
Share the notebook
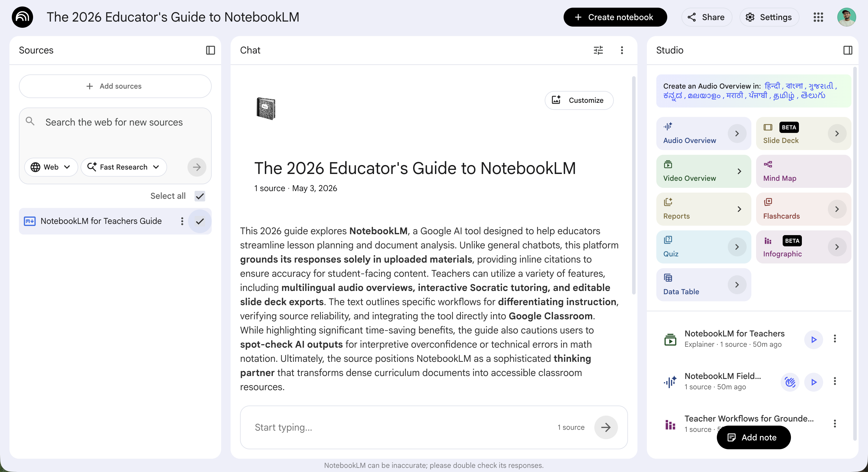(x=706, y=17)
